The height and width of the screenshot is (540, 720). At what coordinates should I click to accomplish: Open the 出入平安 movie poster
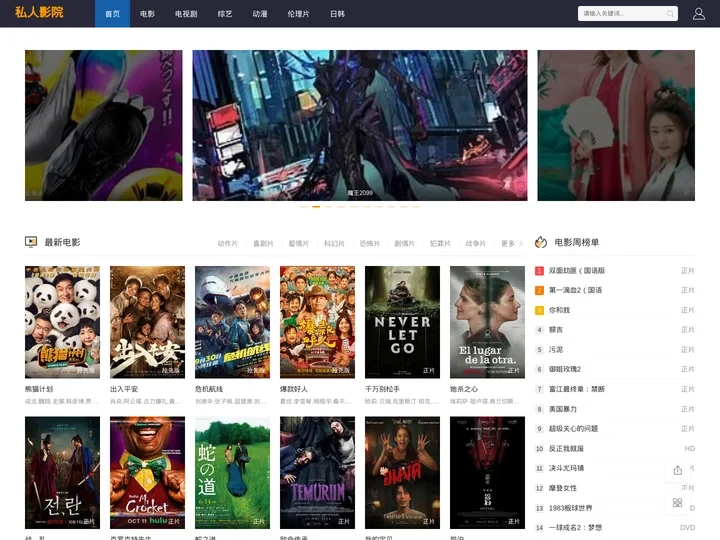pyautogui.click(x=147, y=322)
